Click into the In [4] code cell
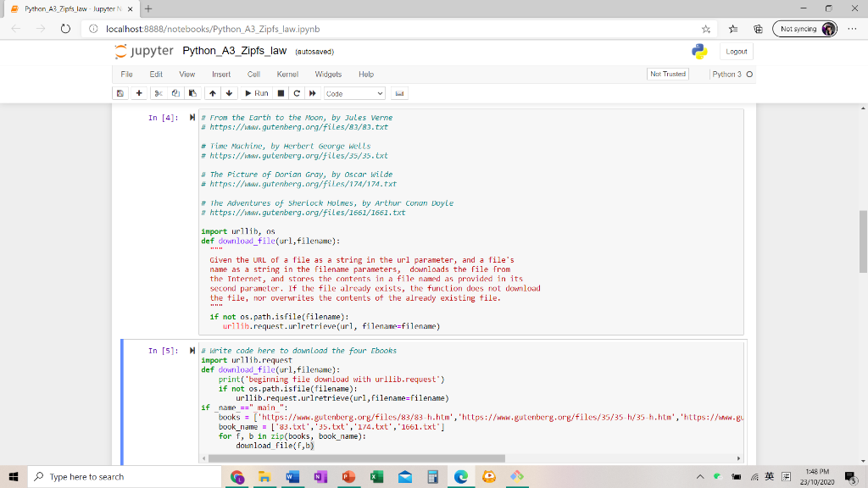 pyautogui.click(x=471, y=222)
